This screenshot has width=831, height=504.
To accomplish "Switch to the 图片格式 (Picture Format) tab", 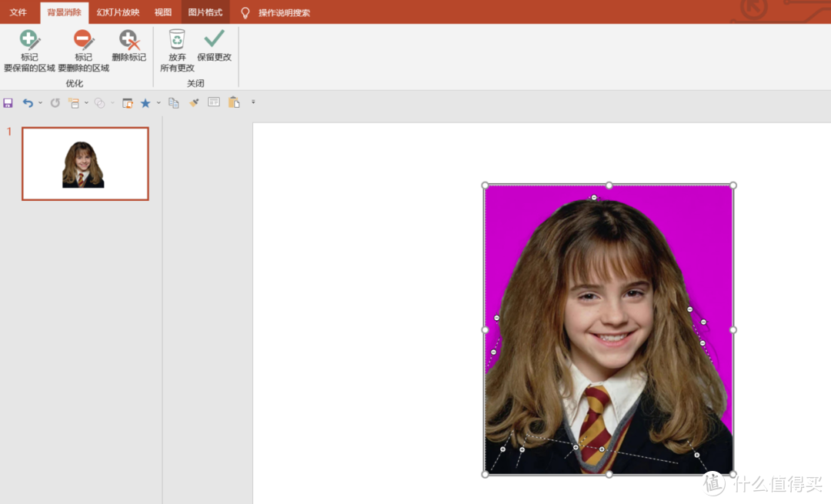I will pyautogui.click(x=205, y=12).
